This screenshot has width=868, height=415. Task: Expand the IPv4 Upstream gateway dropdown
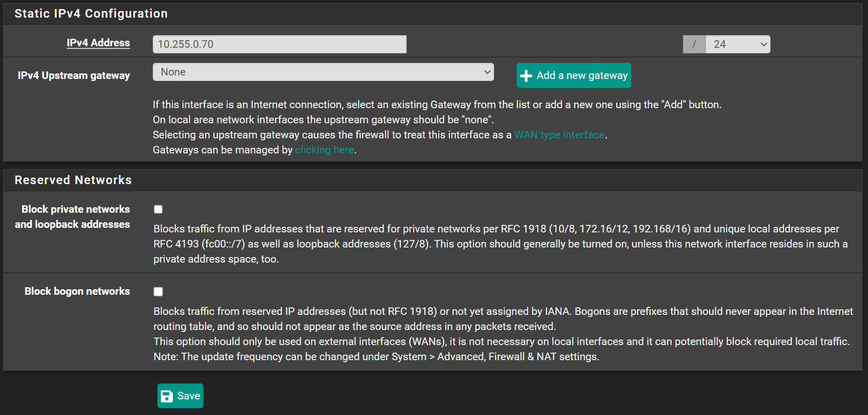[x=323, y=72]
